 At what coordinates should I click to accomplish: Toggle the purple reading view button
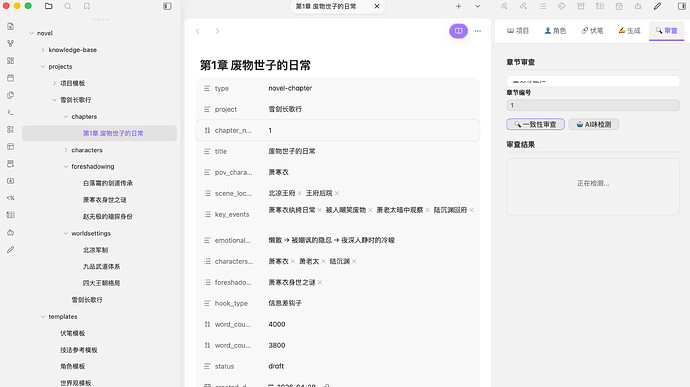(458, 31)
